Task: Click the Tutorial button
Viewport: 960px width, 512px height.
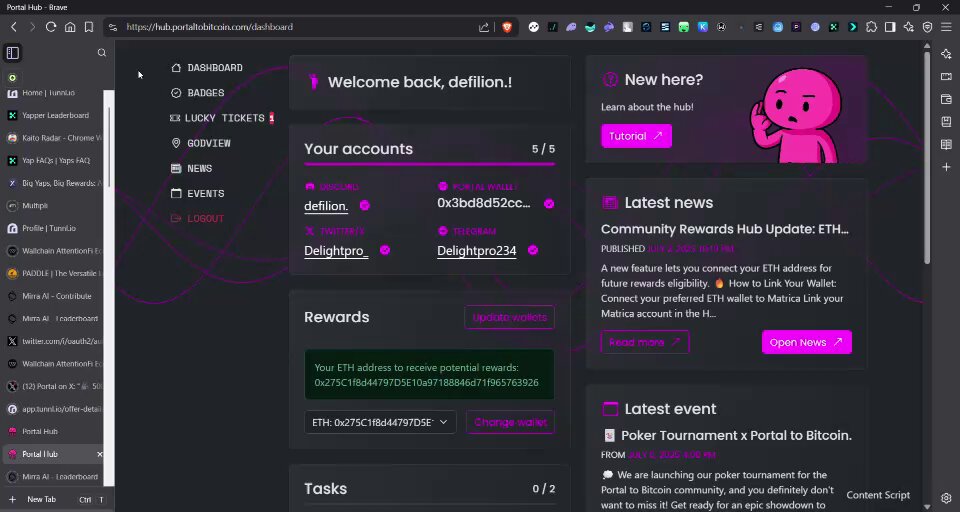Action: (636, 136)
